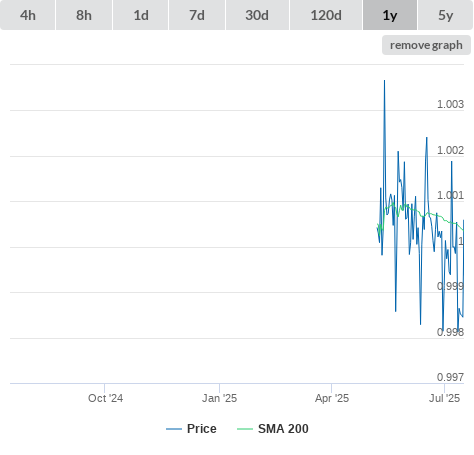Select the 7d range tab

coord(197,15)
